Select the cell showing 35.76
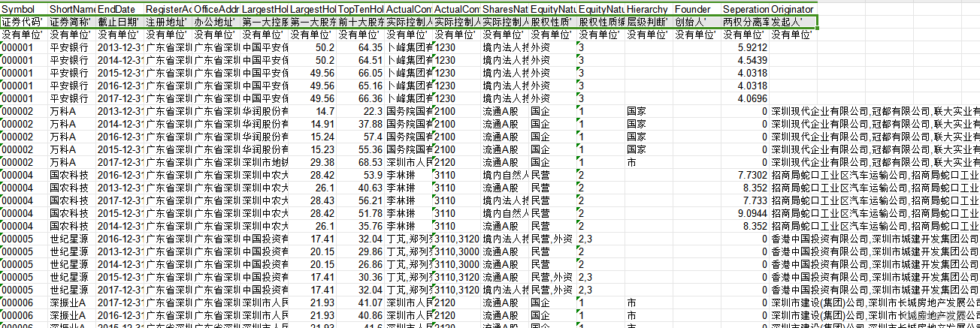 point(361,225)
